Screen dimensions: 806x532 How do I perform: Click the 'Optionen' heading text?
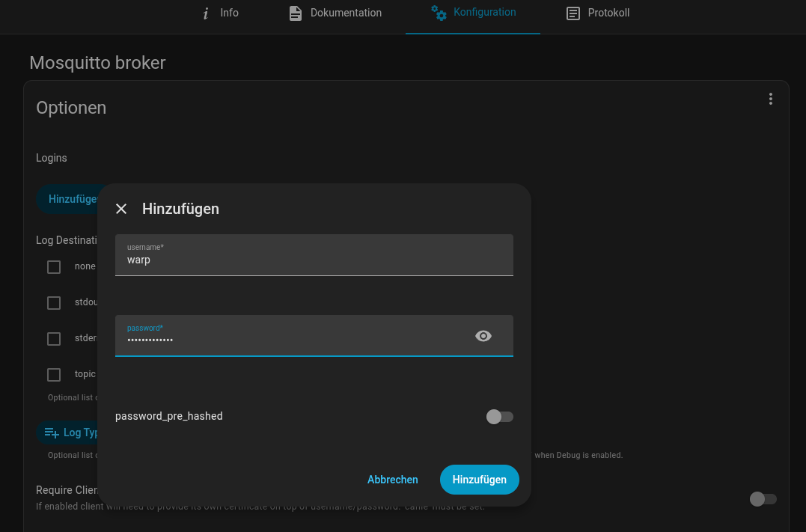tap(71, 108)
